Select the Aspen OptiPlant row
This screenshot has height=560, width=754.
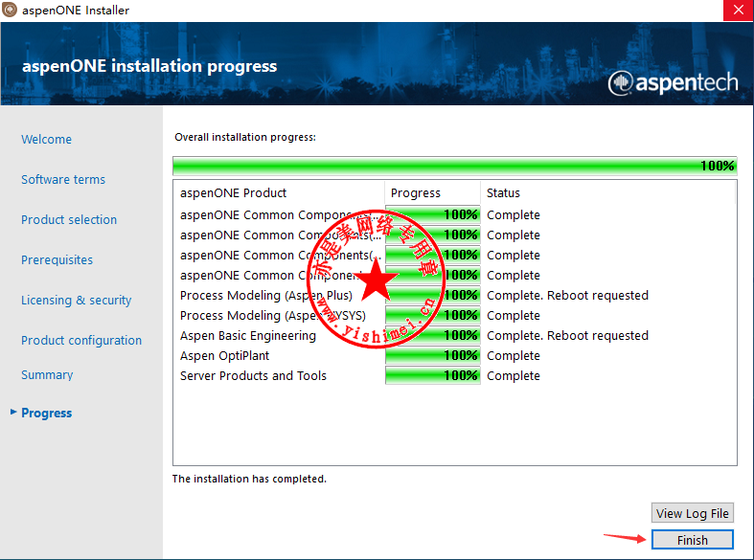454,356
